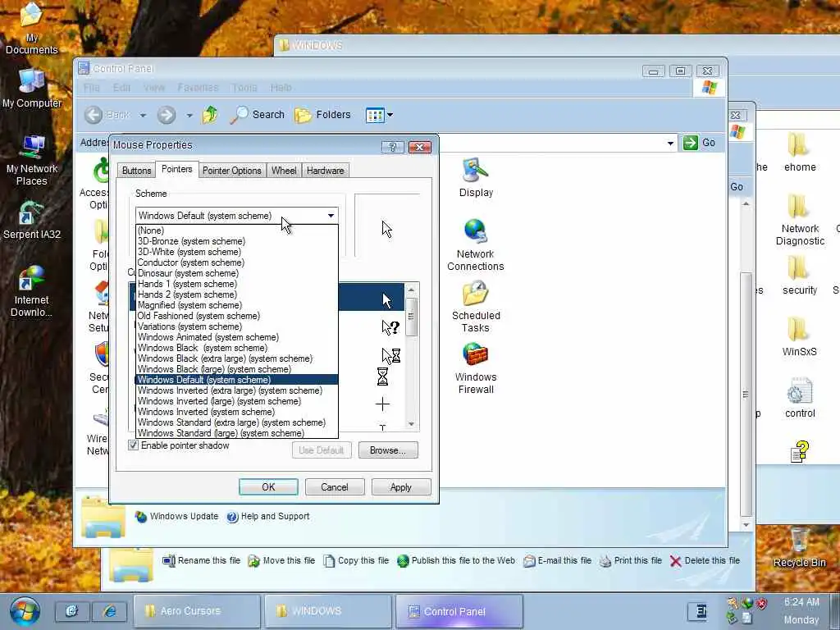Image resolution: width=840 pixels, height=630 pixels.
Task: Toggle Enable pointer shadow checkbox
Action: (134, 445)
